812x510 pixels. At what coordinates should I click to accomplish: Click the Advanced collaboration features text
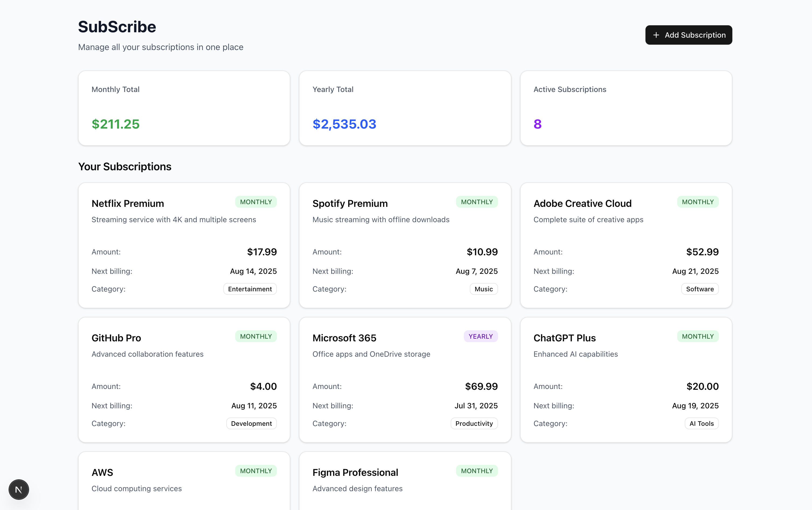pos(147,354)
